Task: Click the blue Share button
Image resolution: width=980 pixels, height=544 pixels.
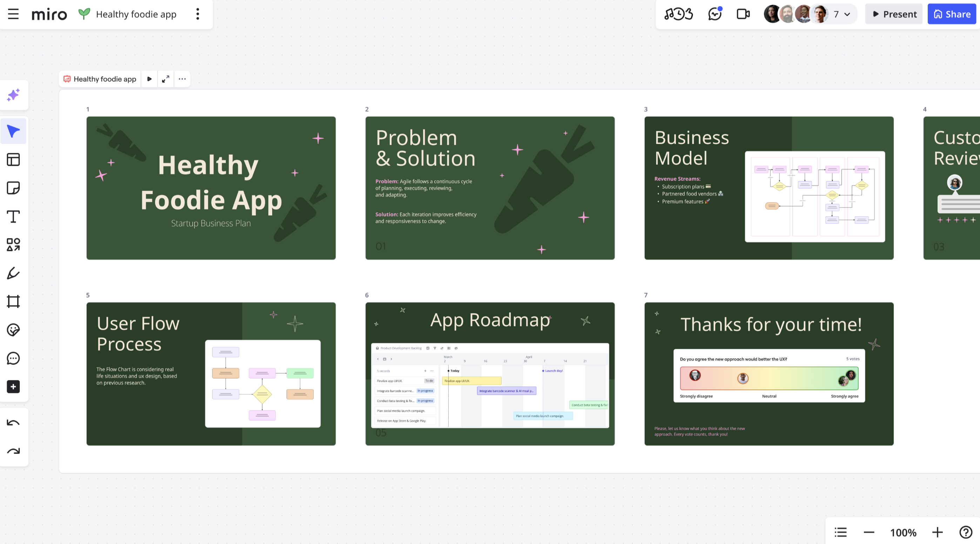Action: click(952, 14)
